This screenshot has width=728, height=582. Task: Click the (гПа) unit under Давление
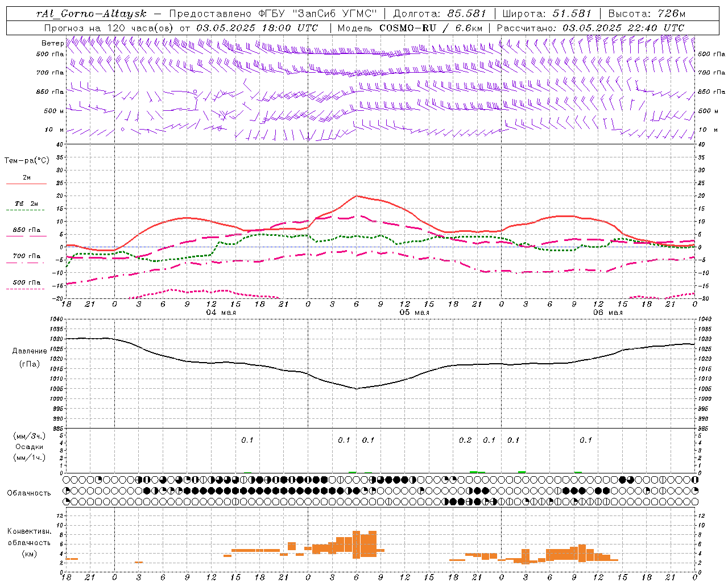tap(30, 364)
